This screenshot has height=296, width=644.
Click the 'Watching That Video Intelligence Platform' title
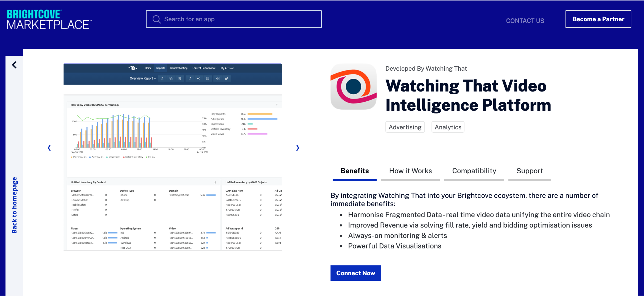[x=468, y=95]
